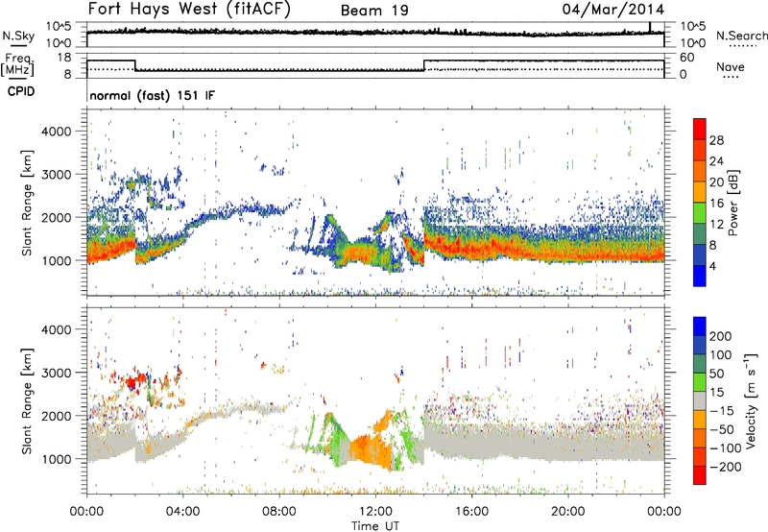
Task: Click the '16:00' time axis tick label
Action: coord(471,512)
